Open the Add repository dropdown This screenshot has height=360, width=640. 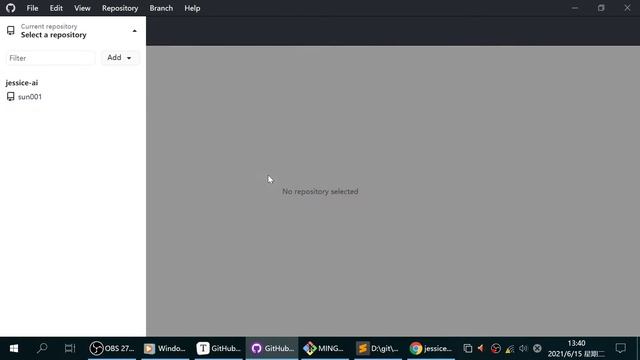119,58
